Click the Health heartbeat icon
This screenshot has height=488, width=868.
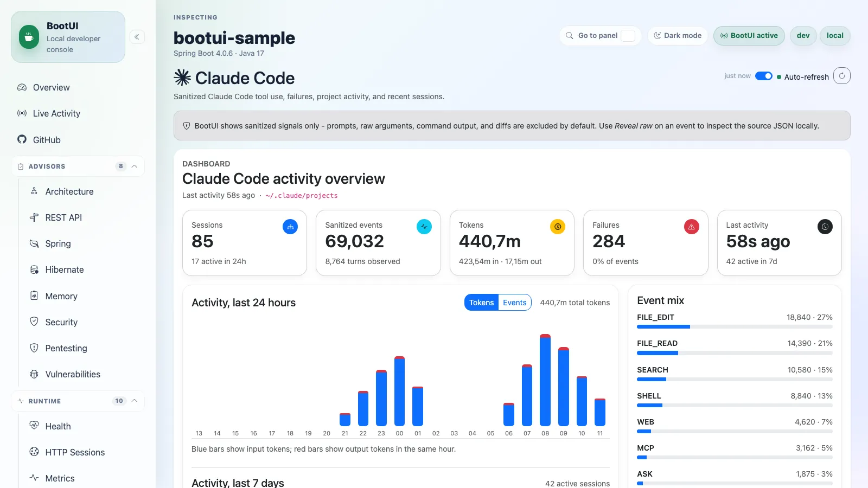[34, 426]
